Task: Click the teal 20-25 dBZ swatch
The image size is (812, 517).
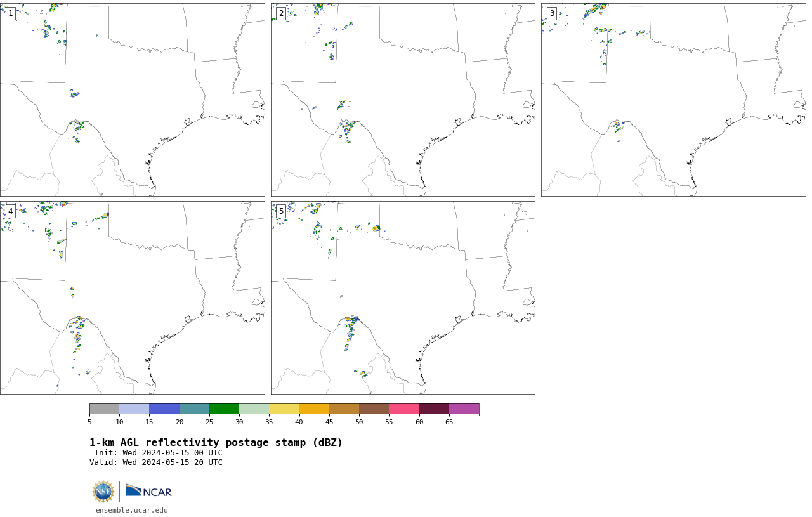Action: (x=194, y=409)
